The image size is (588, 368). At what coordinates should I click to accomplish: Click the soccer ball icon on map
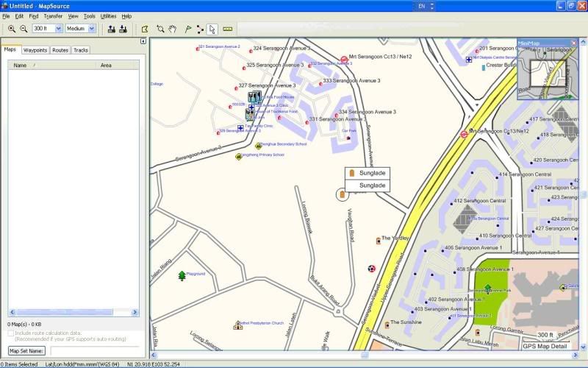(x=371, y=269)
